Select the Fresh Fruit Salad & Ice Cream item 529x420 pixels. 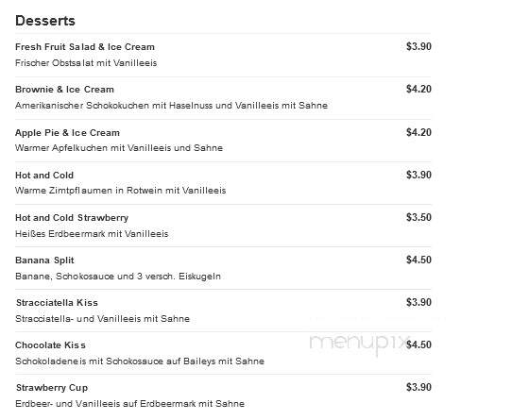pos(85,47)
